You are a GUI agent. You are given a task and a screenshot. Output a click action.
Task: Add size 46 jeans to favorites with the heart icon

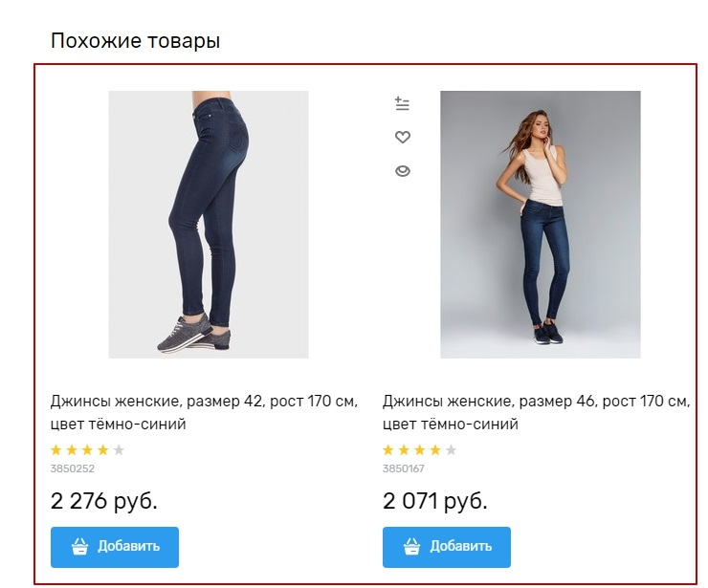tap(403, 138)
